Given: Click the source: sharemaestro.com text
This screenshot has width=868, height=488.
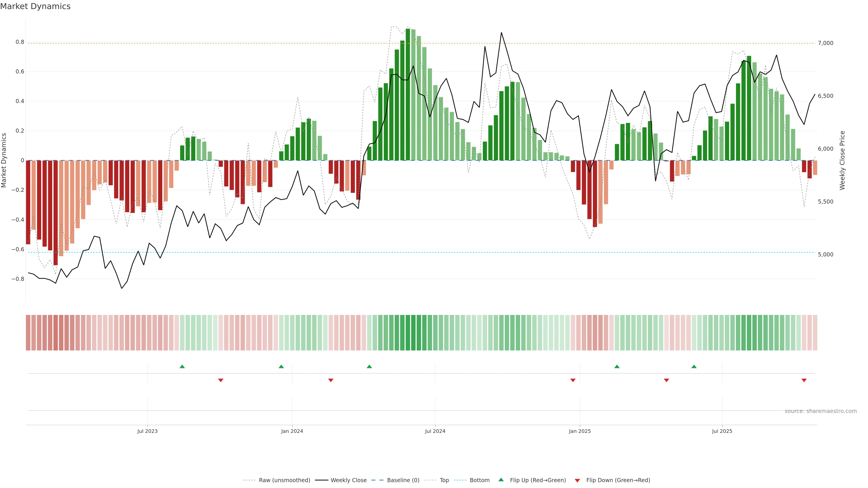Looking at the screenshot, I should [x=821, y=411].
